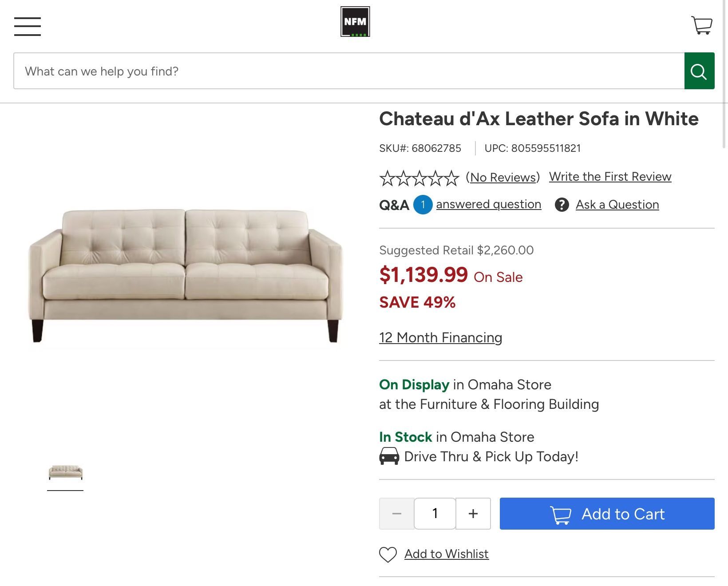Expand the 12 Month Financing details

tap(440, 337)
